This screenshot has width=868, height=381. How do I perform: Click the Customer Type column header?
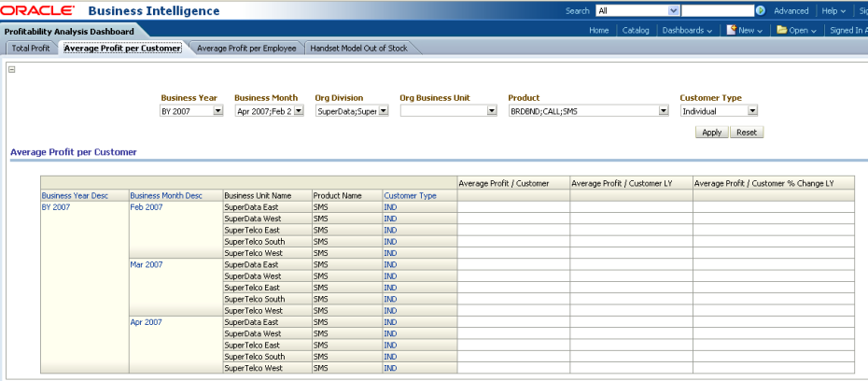410,195
